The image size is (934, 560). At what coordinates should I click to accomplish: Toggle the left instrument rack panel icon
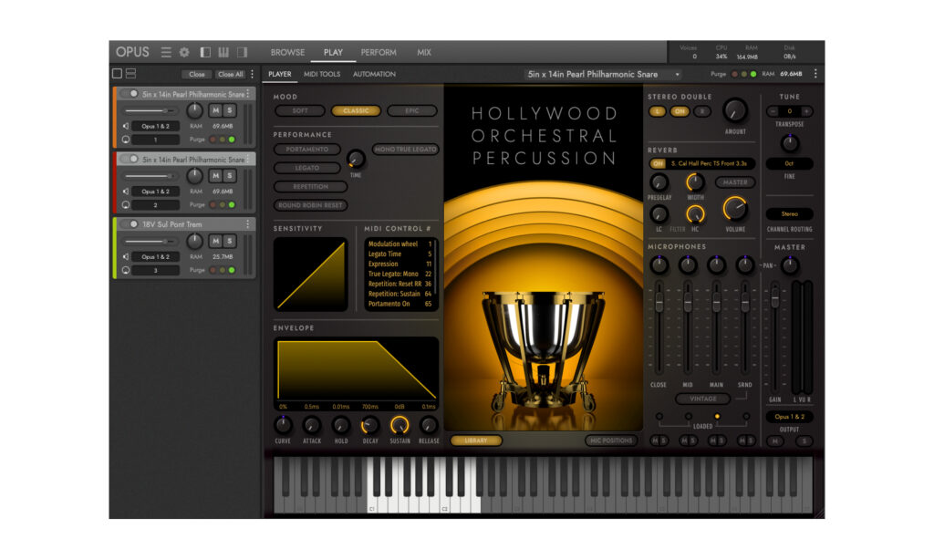(205, 52)
